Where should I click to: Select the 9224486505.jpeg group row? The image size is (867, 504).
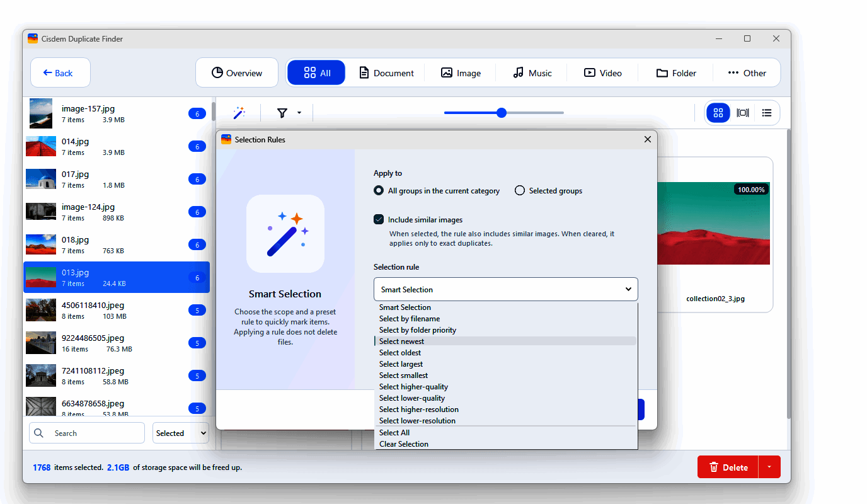pyautogui.click(x=117, y=343)
